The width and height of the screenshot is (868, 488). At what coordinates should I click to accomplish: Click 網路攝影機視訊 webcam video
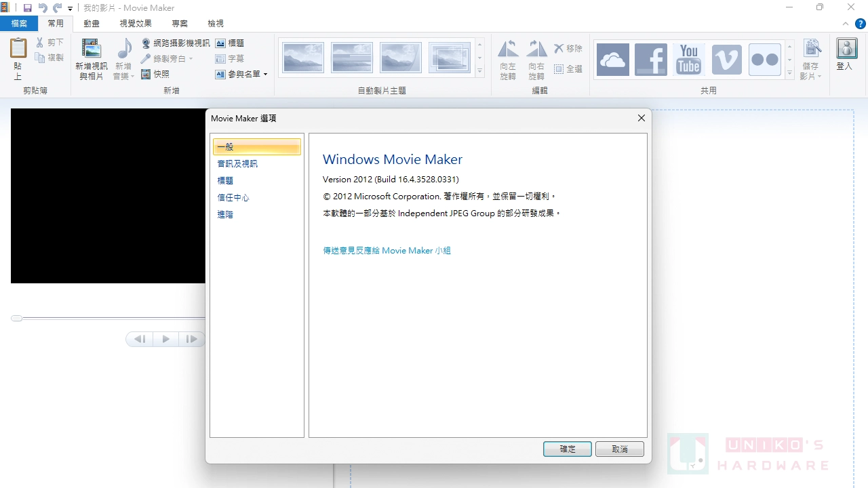[x=176, y=43]
